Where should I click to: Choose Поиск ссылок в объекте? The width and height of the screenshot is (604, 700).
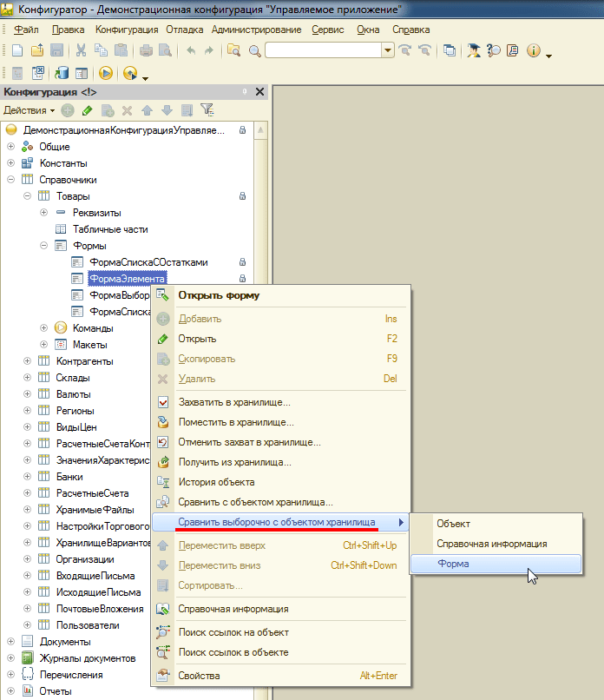point(280,652)
